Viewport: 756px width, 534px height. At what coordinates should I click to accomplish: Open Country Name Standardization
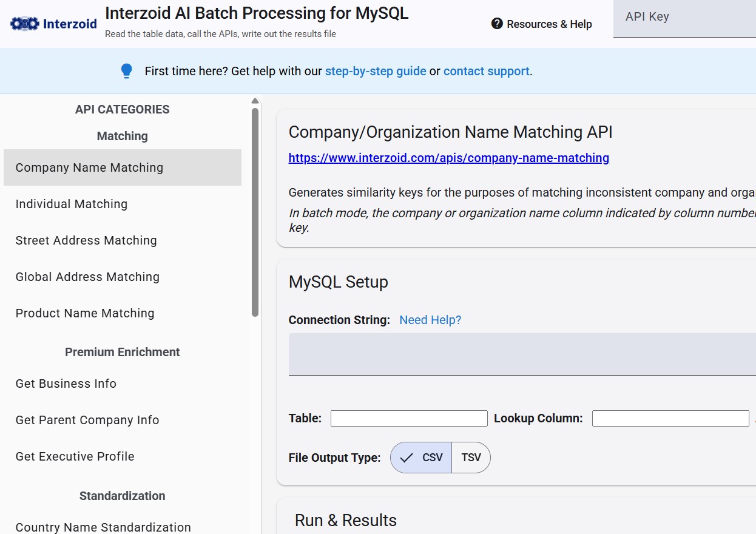(x=123, y=526)
